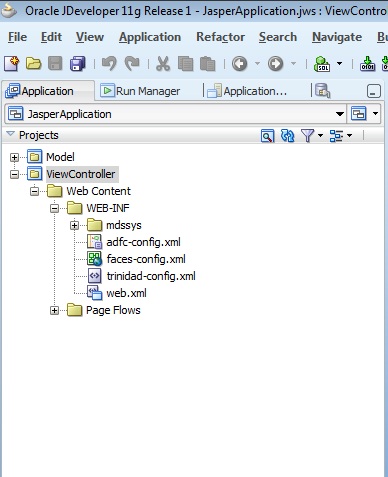Screen dimensions: 388x477
Task: Expand the Page Flows folder
Action: pos(54,310)
